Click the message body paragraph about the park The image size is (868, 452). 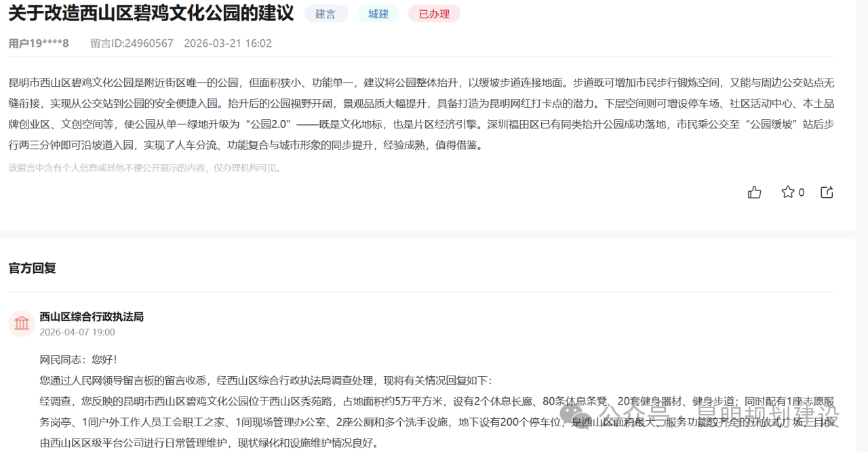[x=420, y=114]
